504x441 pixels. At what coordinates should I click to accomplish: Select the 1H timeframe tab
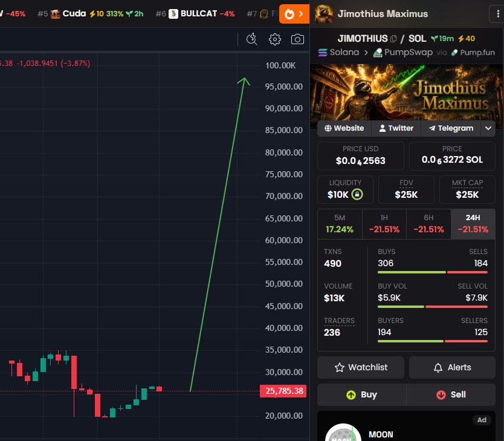(384, 224)
